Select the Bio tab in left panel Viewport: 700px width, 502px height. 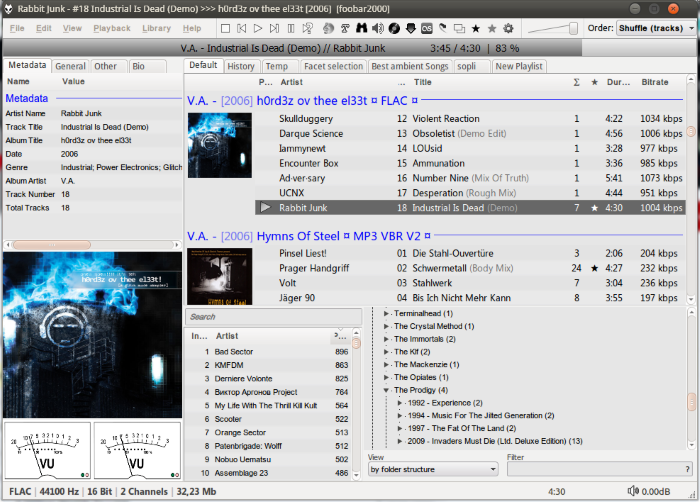138,66
